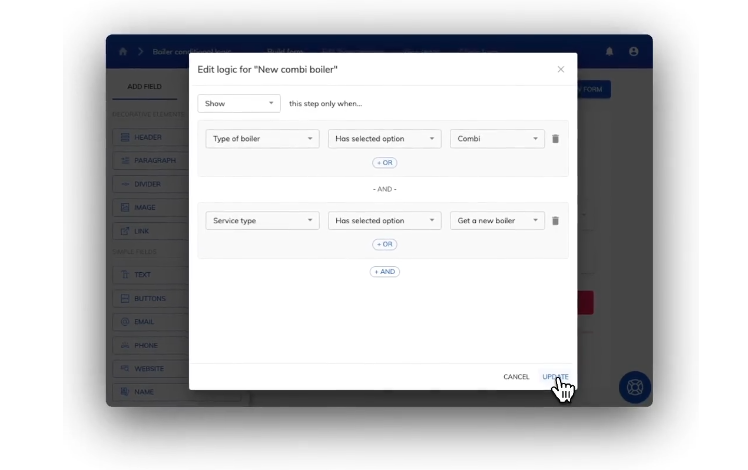Open the Show/Hide dropdown
The image size is (748, 470).
[x=239, y=104]
